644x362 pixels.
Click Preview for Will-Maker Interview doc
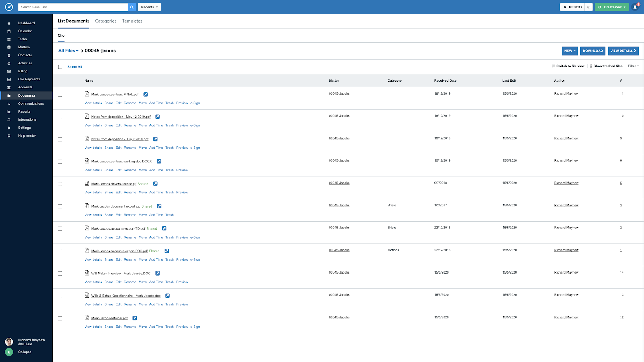click(x=182, y=282)
